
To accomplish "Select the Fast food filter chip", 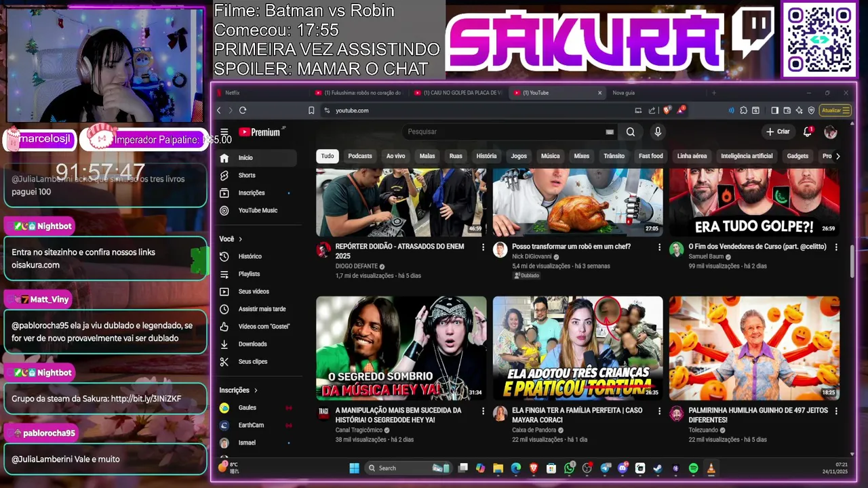I will tap(651, 156).
